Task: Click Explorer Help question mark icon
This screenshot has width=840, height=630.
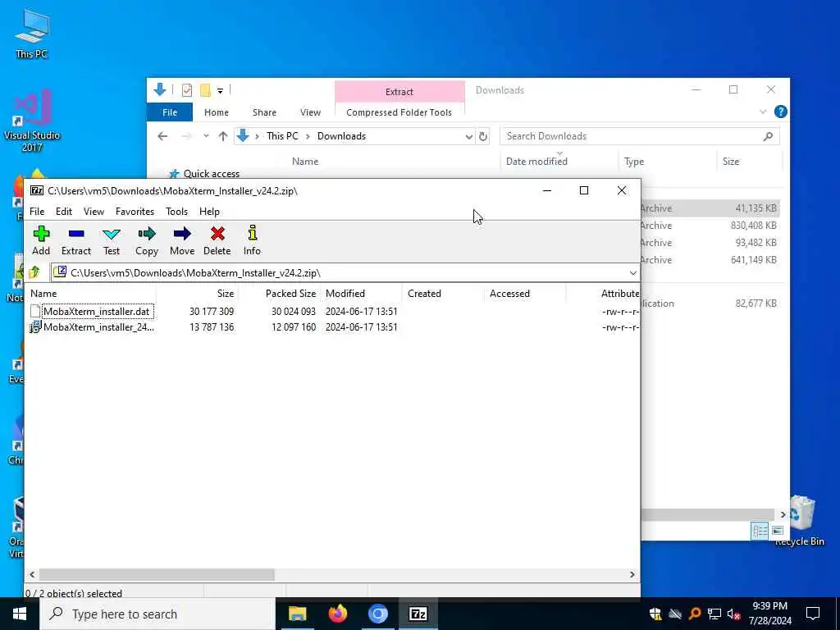Action: [x=781, y=112]
